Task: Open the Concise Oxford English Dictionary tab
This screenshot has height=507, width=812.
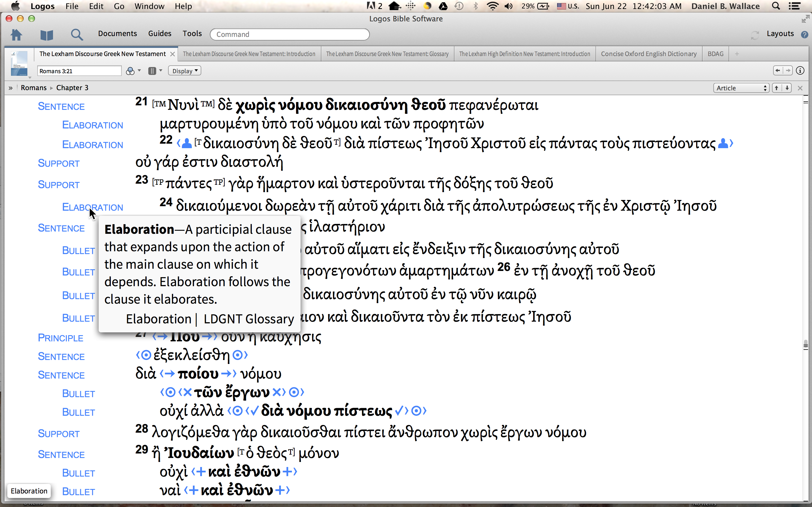Action: click(648, 54)
